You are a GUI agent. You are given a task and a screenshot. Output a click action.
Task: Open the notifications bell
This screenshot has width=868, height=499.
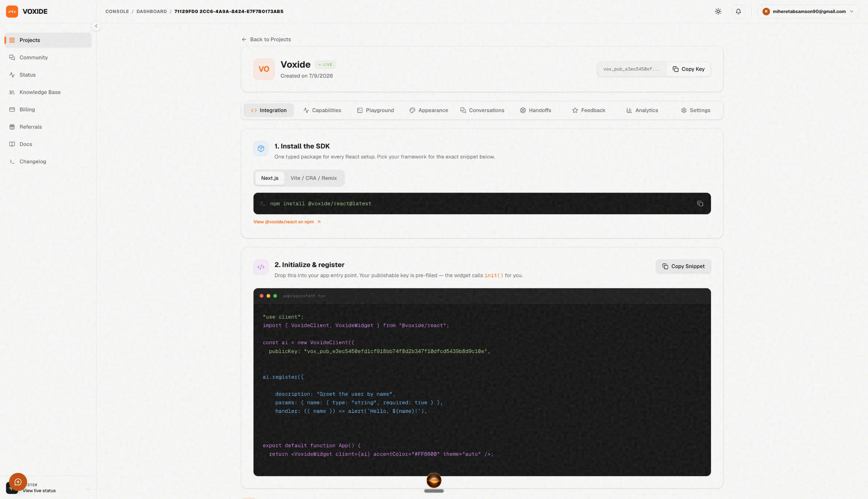coord(738,12)
